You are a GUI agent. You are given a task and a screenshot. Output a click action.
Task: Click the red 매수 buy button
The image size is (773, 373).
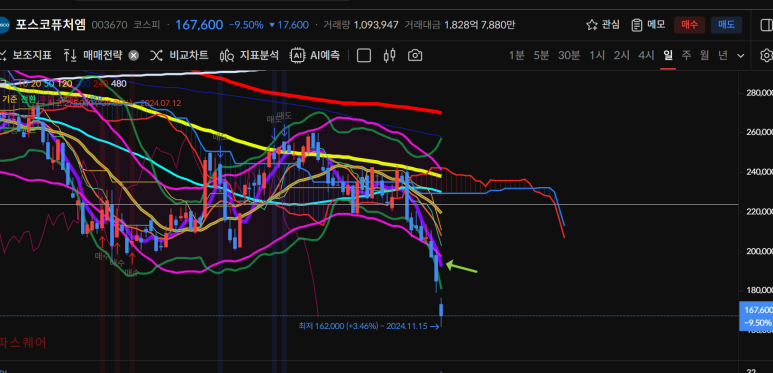coord(689,25)
